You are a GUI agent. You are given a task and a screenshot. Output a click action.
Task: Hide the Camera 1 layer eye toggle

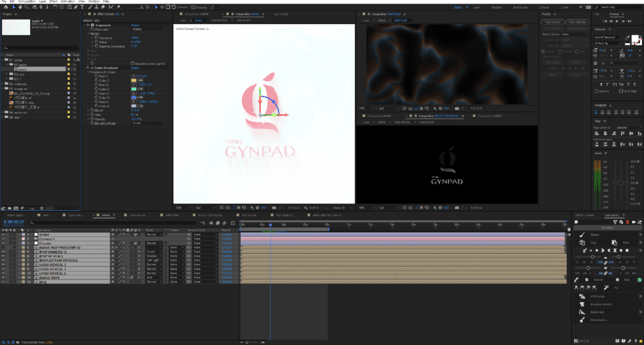(3, 238)
